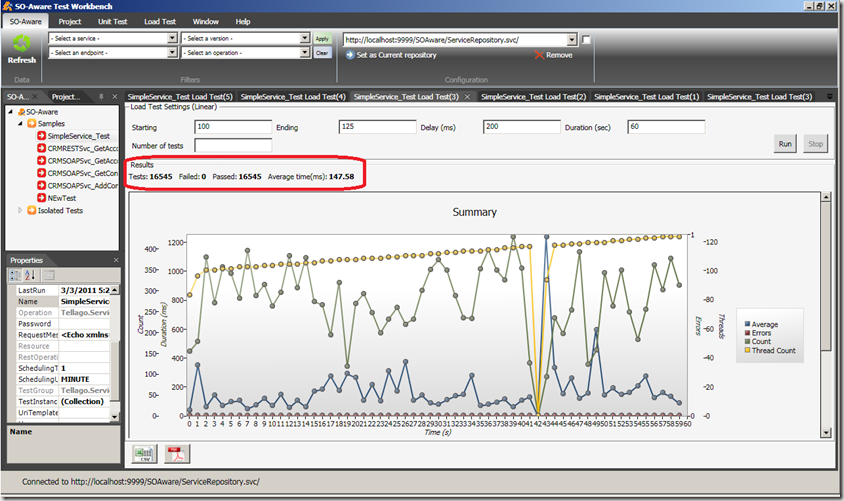Click the Average legend swatch
The height and width of the screenshot is (501, 844).
coord(747,324)
